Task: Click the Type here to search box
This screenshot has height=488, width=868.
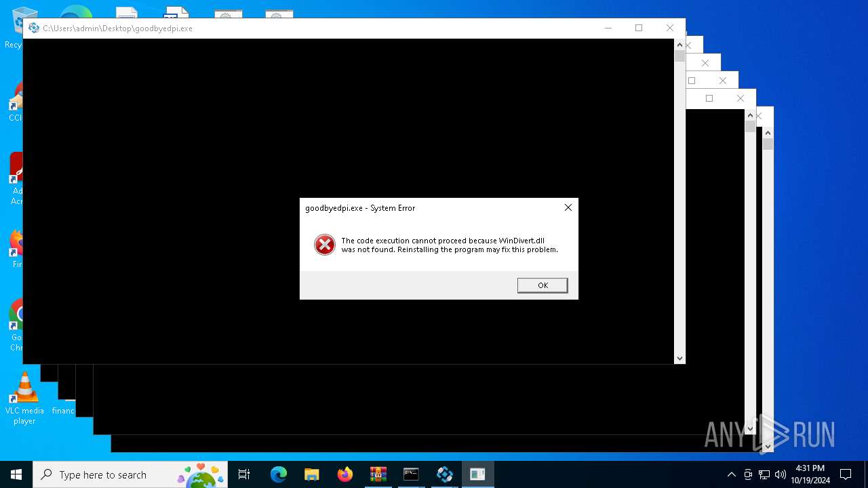Action: point(130,474)
